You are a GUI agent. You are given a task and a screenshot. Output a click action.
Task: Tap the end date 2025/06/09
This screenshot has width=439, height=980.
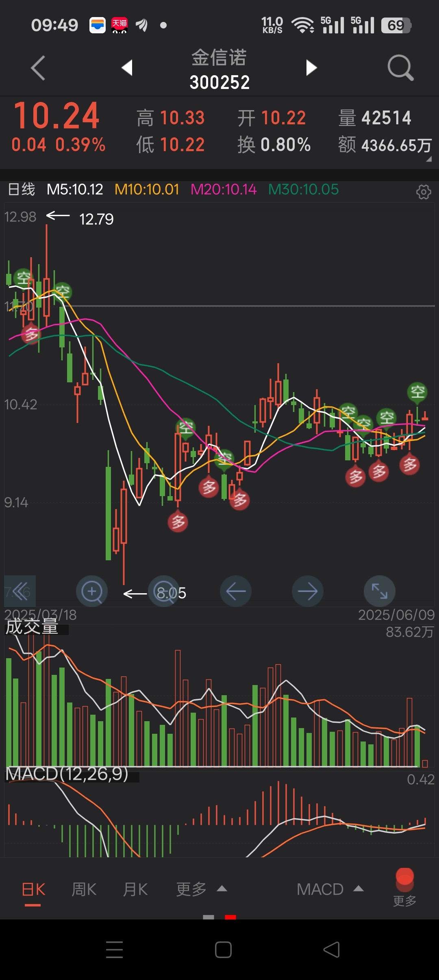point(396,615)
